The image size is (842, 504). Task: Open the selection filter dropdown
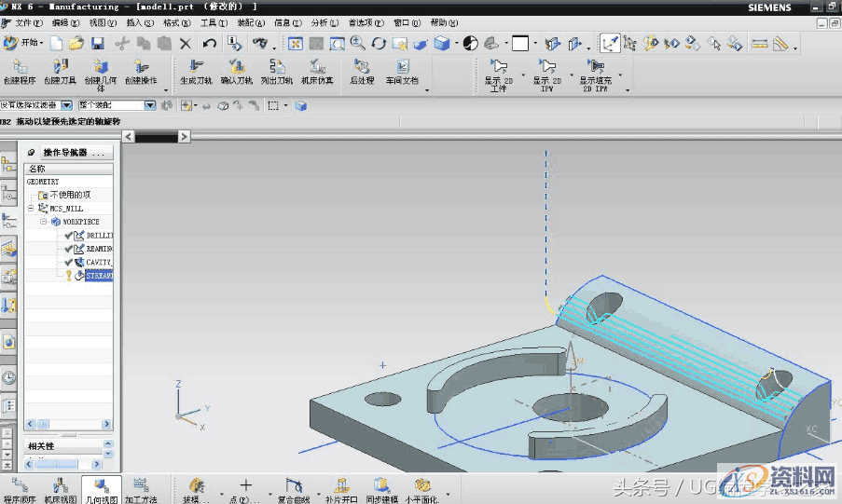pyautogui.click(x=67, y=106)
